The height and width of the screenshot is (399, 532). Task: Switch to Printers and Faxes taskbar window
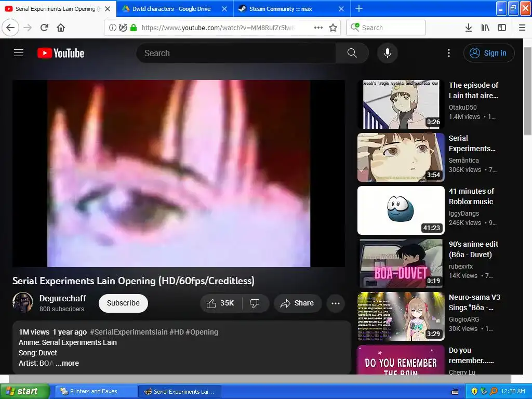click(96, 392)
